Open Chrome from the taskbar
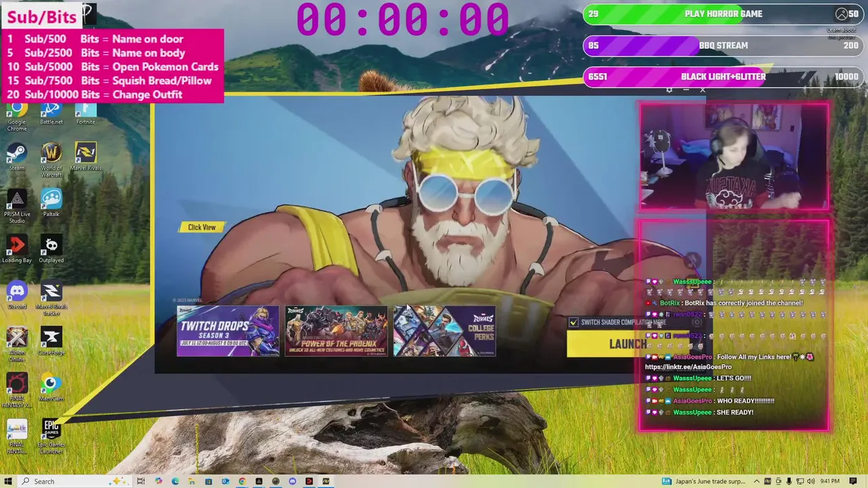Screen dimensions: 868x488 pos(242,481)
